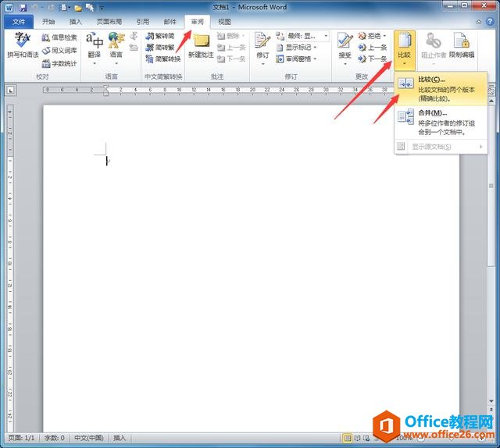Expand the Language (语言) dropdown arrow

[x=116, y=63]
